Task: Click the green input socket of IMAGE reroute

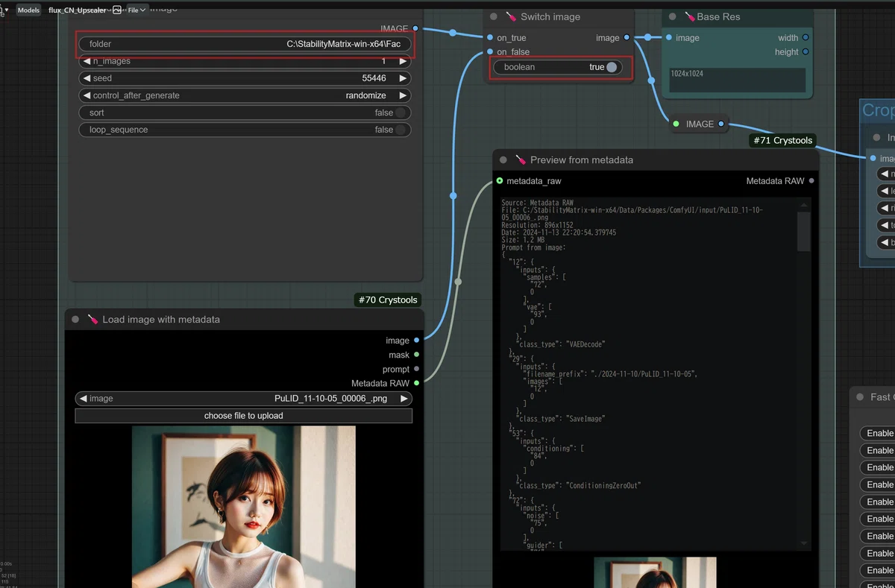Action: (x=676, y=124)
